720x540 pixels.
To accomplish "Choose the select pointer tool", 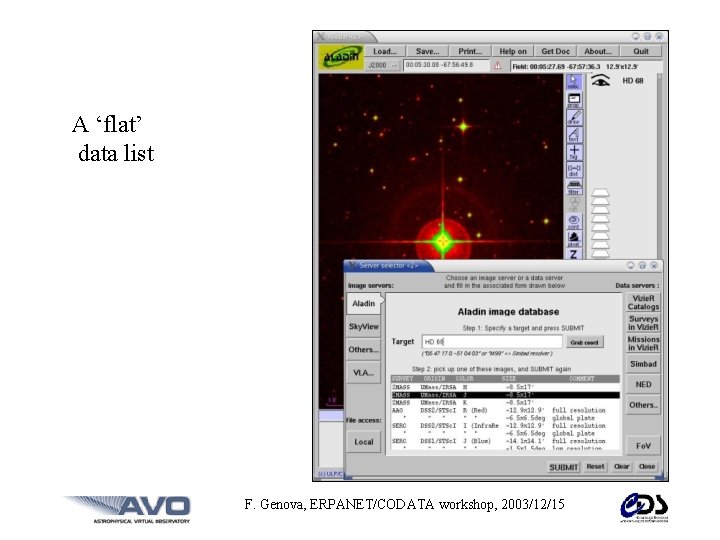I will 574,82.
